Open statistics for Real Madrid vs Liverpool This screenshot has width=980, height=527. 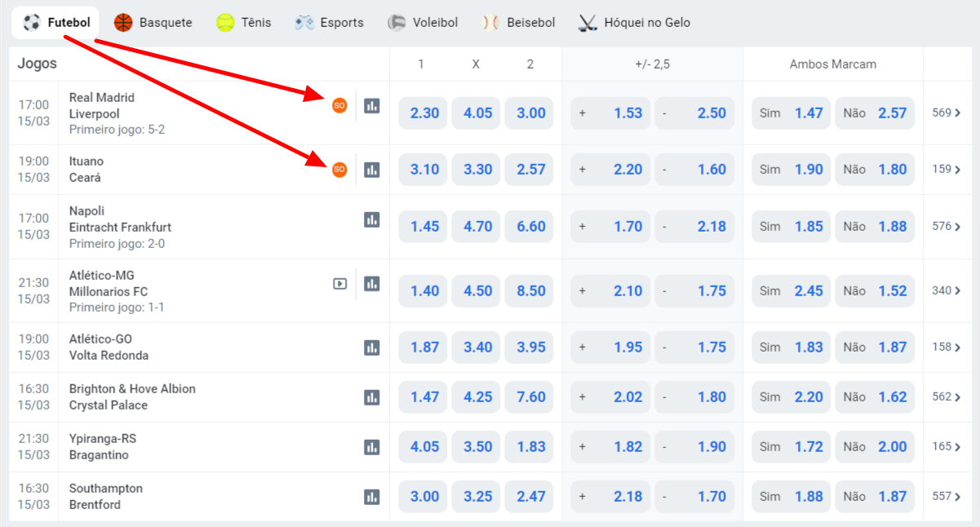click(x=372, y=105)
